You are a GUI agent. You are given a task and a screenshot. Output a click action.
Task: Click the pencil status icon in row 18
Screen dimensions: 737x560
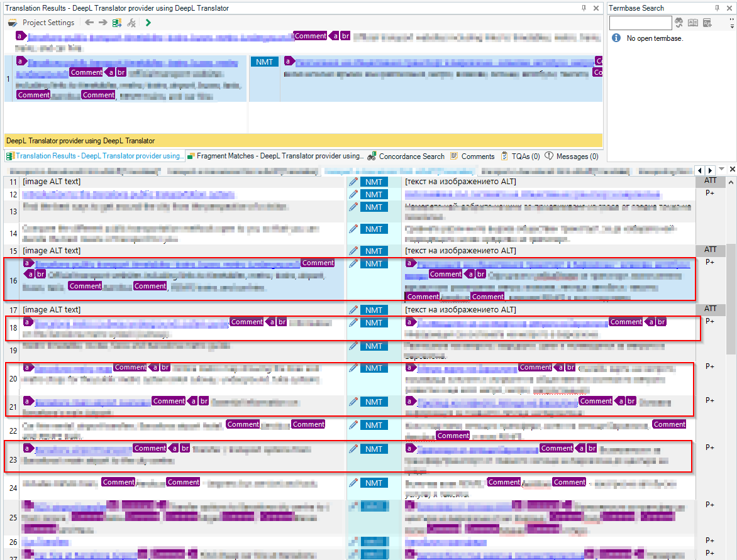pos(353,323)
